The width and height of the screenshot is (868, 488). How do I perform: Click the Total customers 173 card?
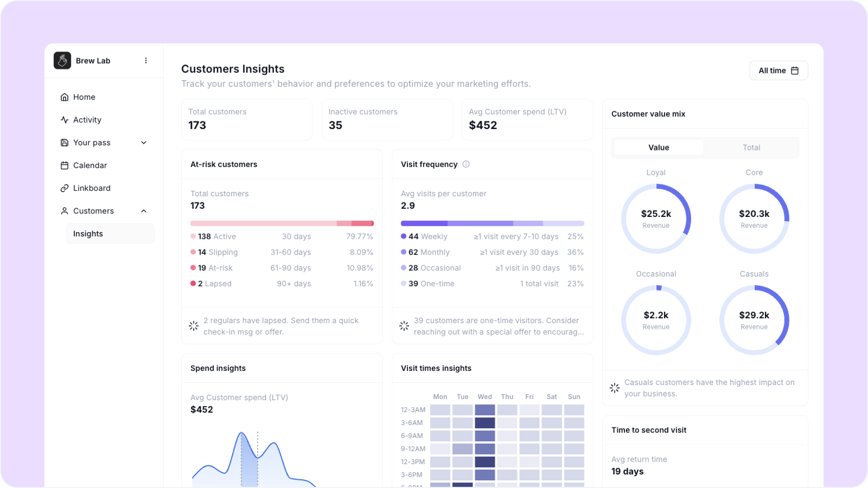pos(247,119)
